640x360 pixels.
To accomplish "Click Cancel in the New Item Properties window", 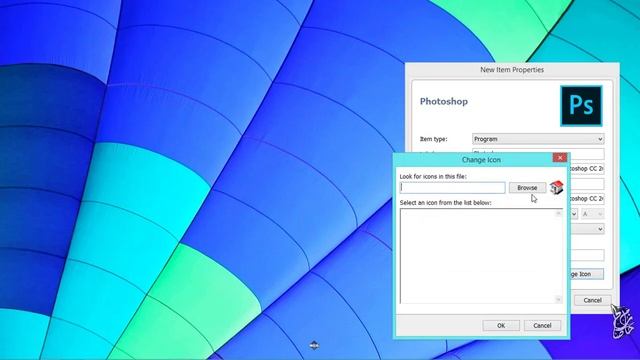I will (592, 300).
